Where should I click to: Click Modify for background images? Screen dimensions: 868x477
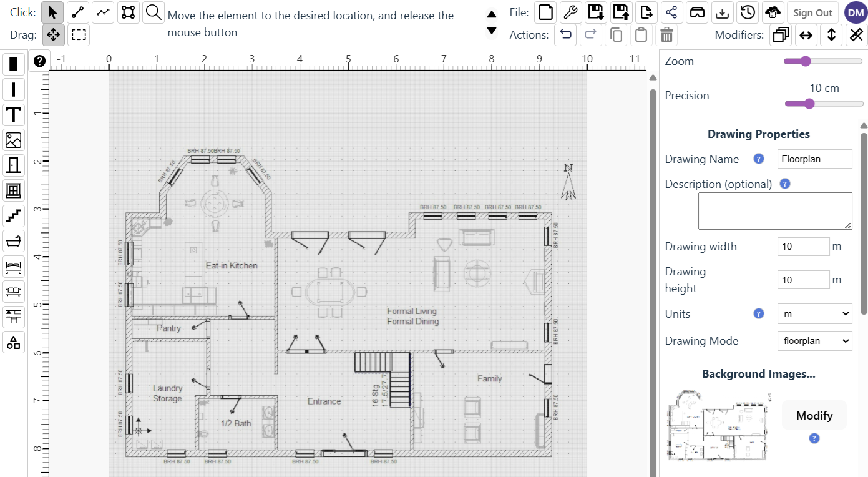[814, 416]
